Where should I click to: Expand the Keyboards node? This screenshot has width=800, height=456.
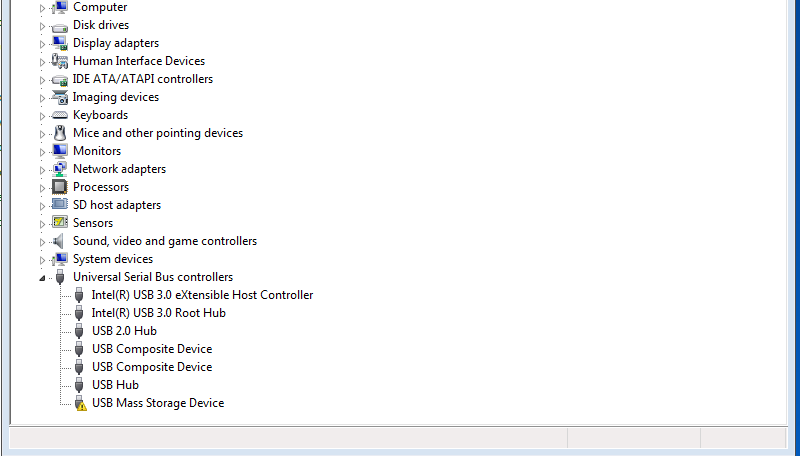coord(42,116)
